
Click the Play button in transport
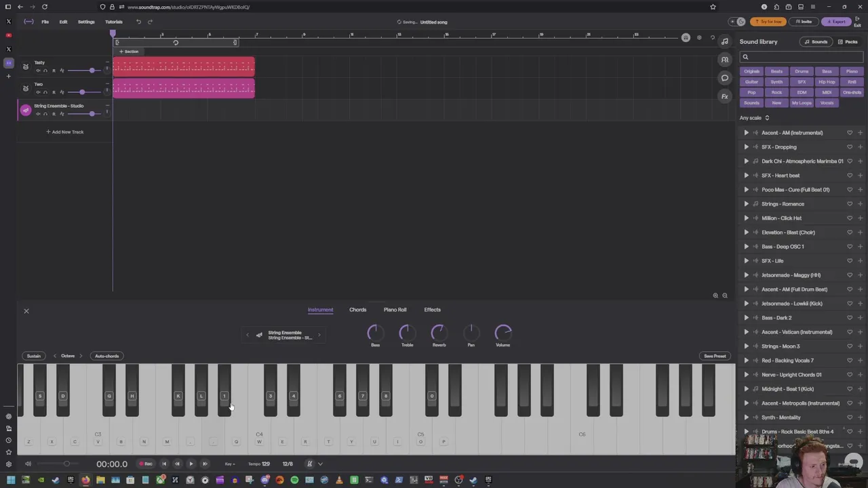pos(191,464)
